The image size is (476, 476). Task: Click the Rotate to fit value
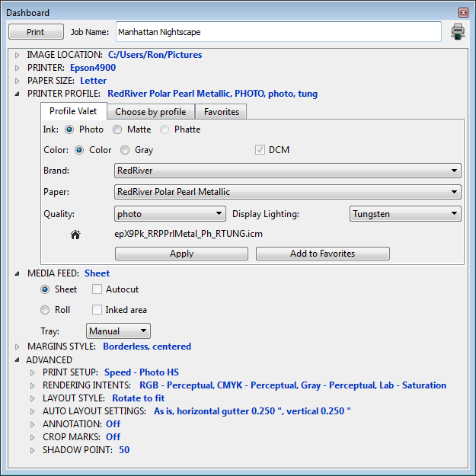point(138,398)
